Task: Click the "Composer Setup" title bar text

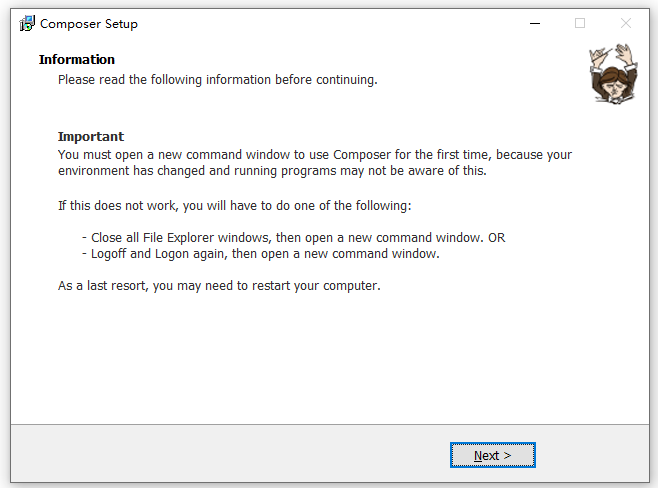Action: point(89,24)
